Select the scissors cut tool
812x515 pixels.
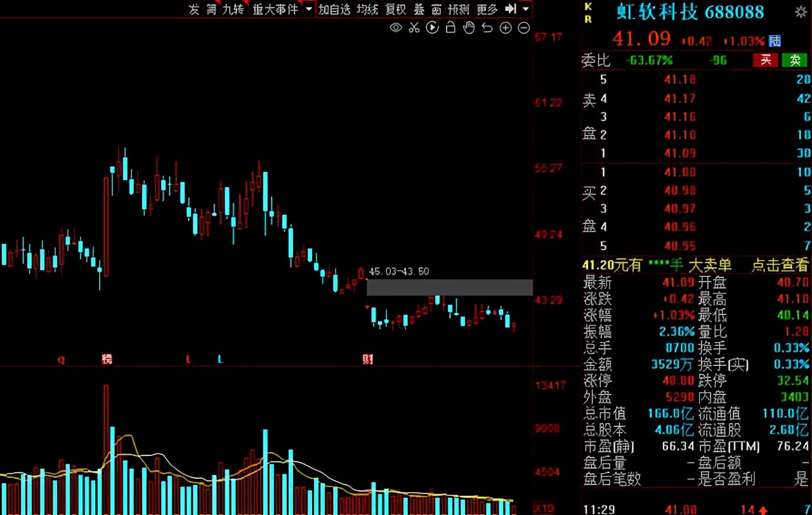click(x=414, y=27)
